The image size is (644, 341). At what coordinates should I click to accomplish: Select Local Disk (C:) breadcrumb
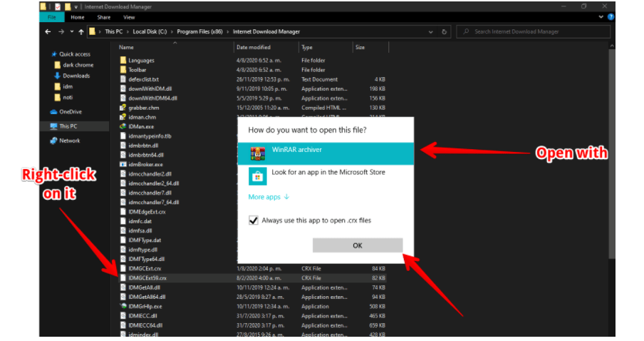(x=150, y=31)
